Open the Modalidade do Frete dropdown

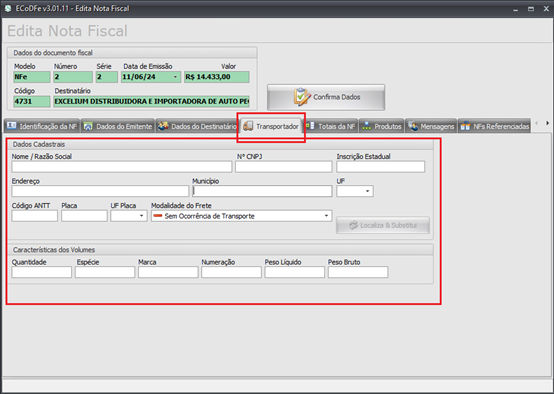point(326,216)
